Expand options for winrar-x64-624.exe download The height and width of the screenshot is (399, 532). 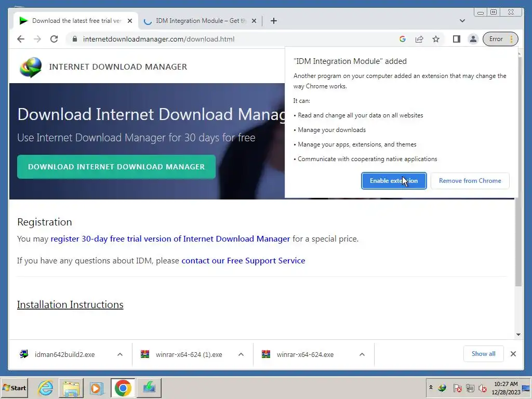pos(362,354)
